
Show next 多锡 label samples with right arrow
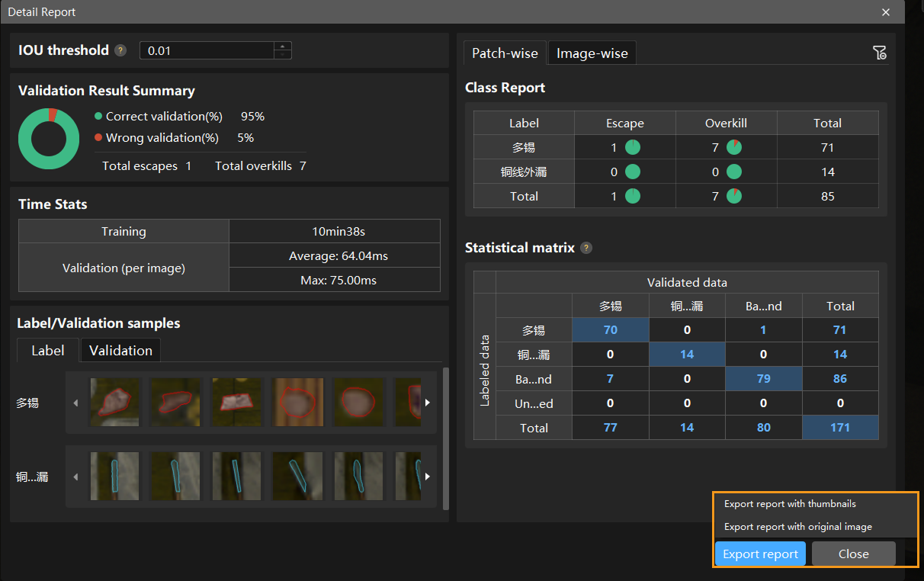427,403
